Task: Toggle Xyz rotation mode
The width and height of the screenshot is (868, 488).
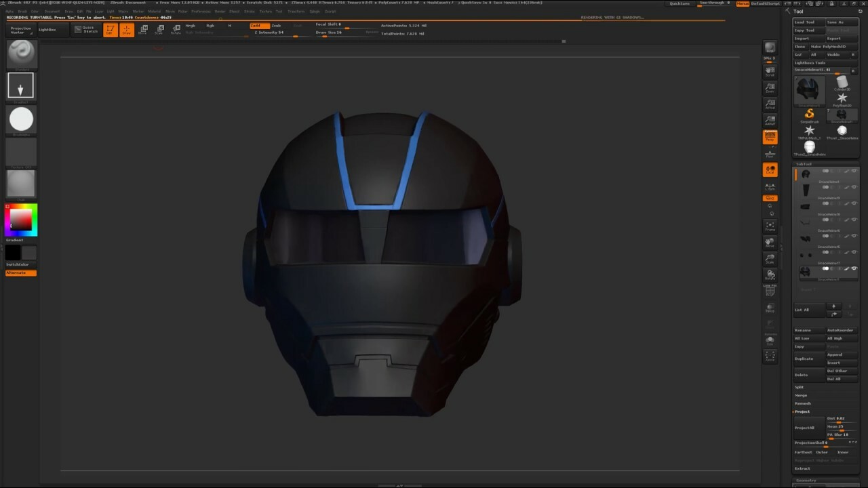Action: click(x=770, y=198)
